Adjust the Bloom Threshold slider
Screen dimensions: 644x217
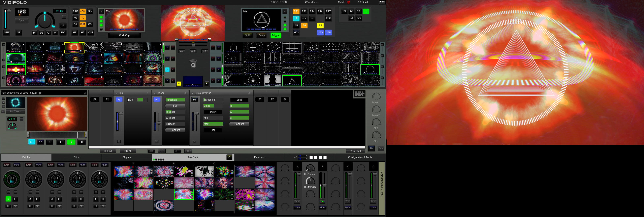tap(175, 100)
